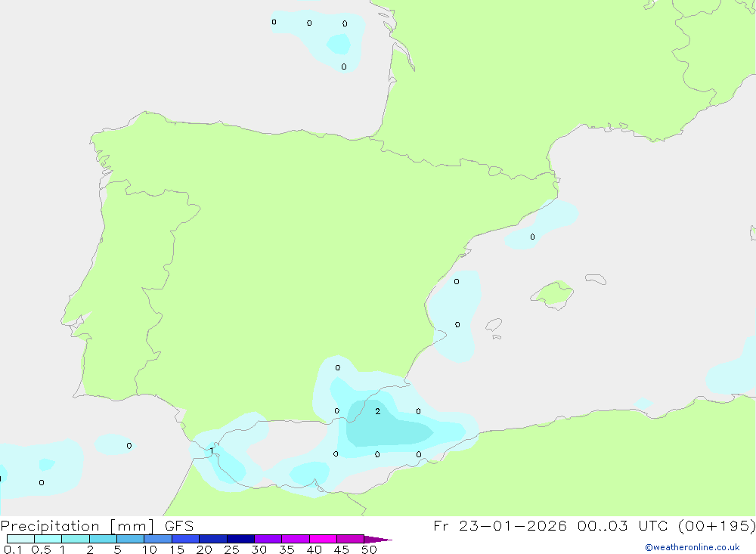Viewport: 756px width, 554px height.
Task: Click the 35–40 mm violet legend box
Action: 296,539
